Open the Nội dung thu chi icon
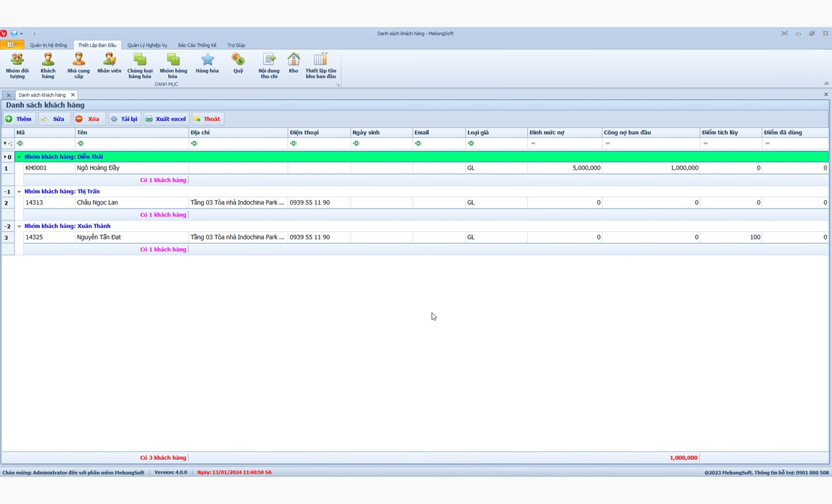 [269, 66]
